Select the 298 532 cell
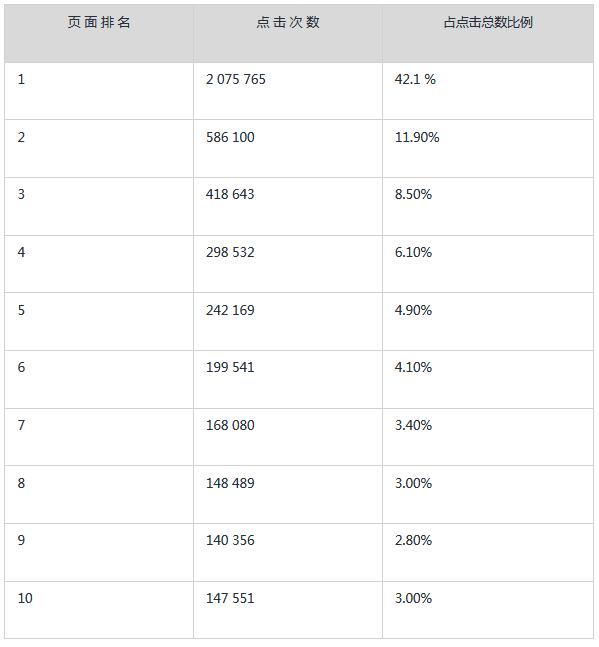The image size is (599, 647). (288, 264)
